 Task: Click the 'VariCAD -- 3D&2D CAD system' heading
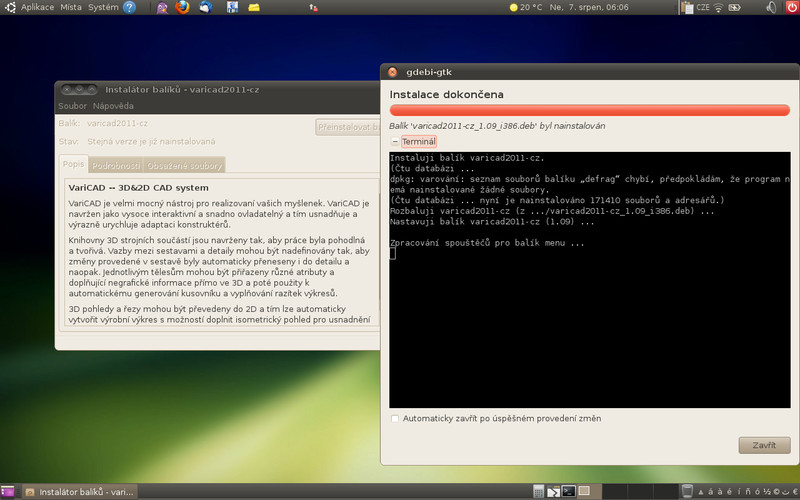pyautogui.click(x=138, y=188)
